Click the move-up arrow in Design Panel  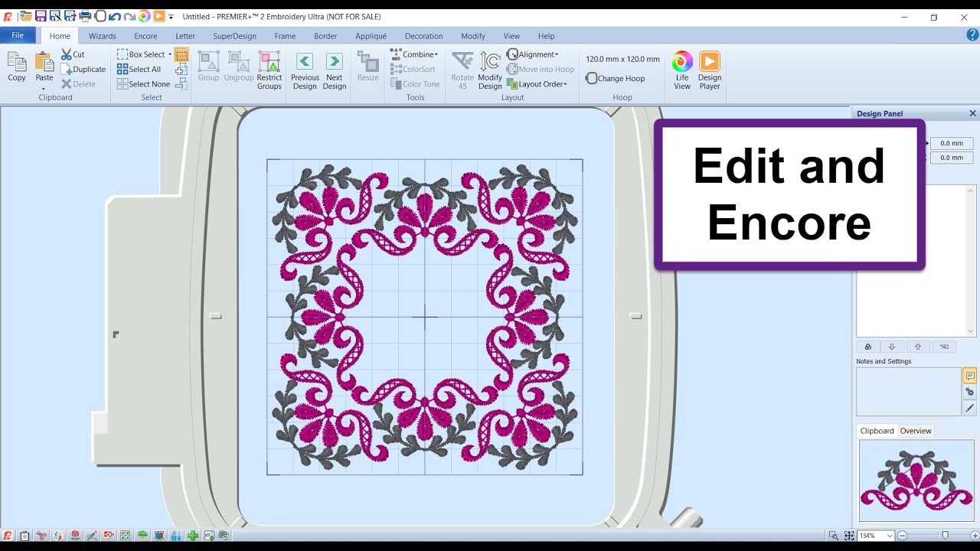click(x=918, y=347)
